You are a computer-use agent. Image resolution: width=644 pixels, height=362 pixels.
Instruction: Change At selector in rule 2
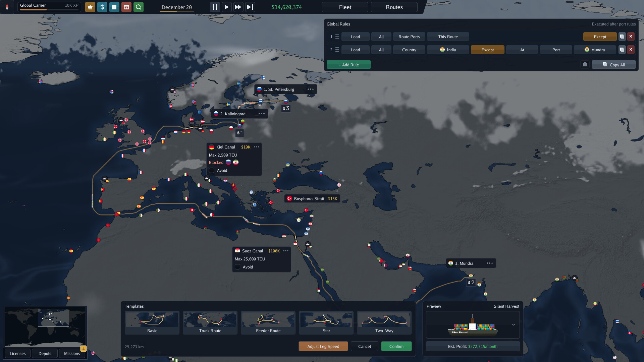click(522, 50)
